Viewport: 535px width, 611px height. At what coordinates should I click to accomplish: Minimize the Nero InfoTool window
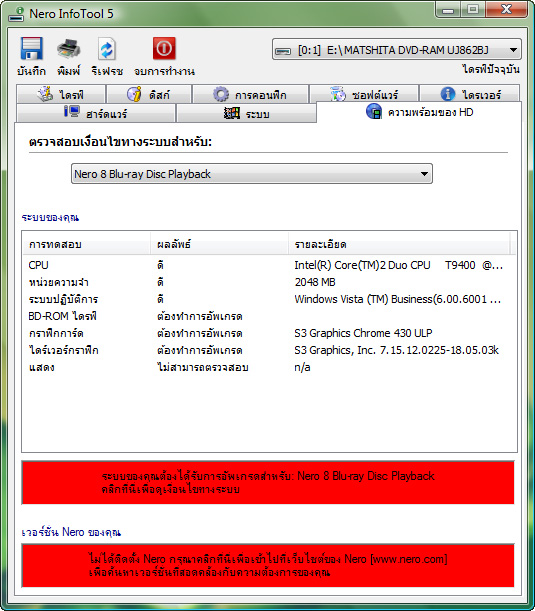point(448,9)
